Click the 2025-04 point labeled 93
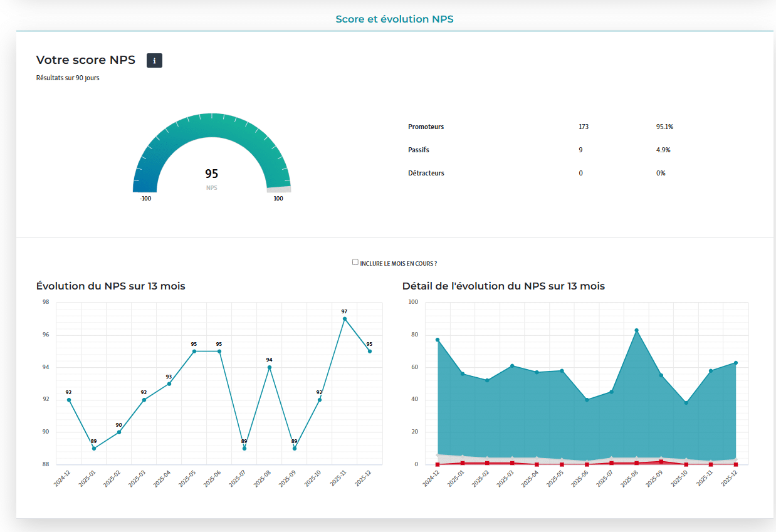The image size is (776, 532). pos(169,383)
